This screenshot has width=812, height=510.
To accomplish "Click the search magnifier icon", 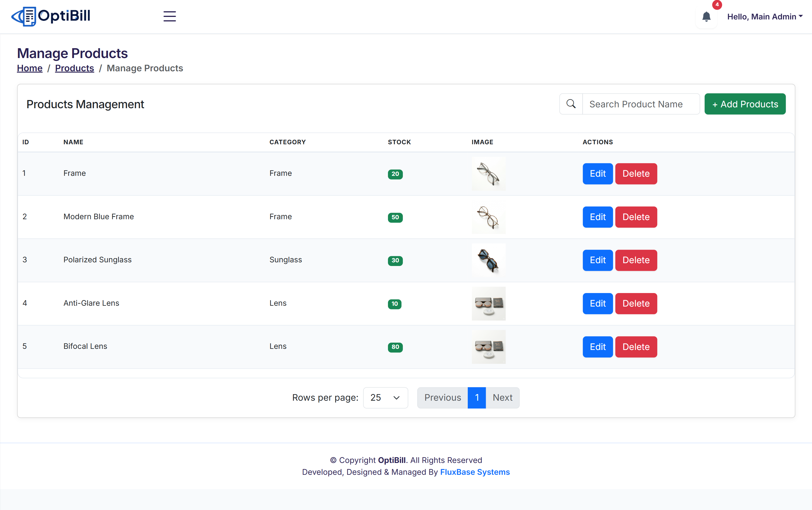I will tap(571, 104).
